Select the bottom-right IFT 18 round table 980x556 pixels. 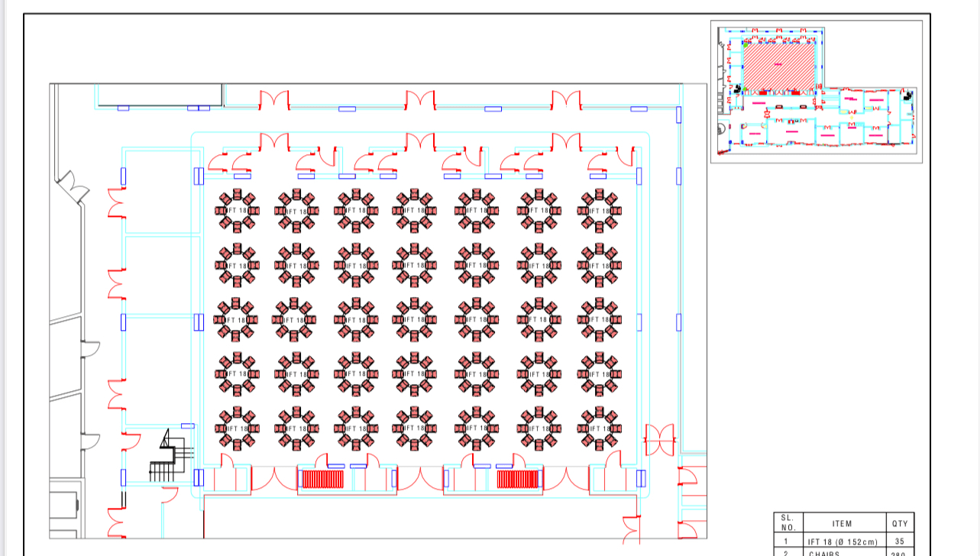point(600,428)
